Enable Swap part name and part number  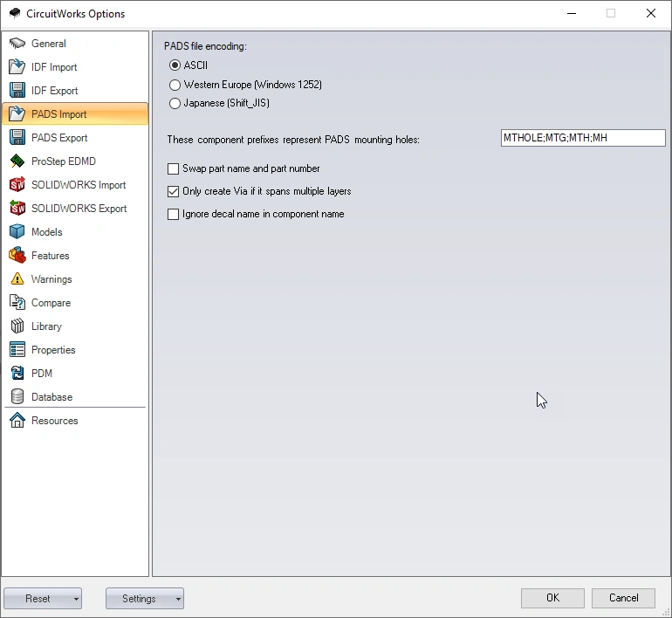[173, 168]
